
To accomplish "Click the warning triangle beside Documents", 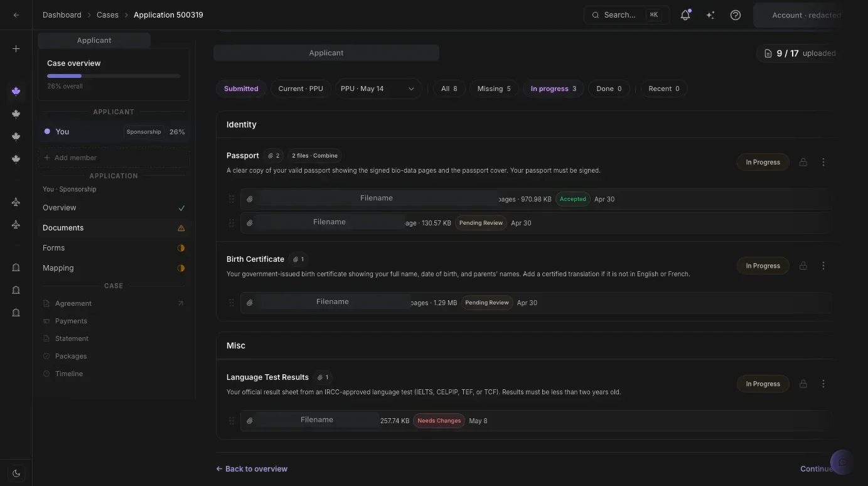I will coord(181,228).
